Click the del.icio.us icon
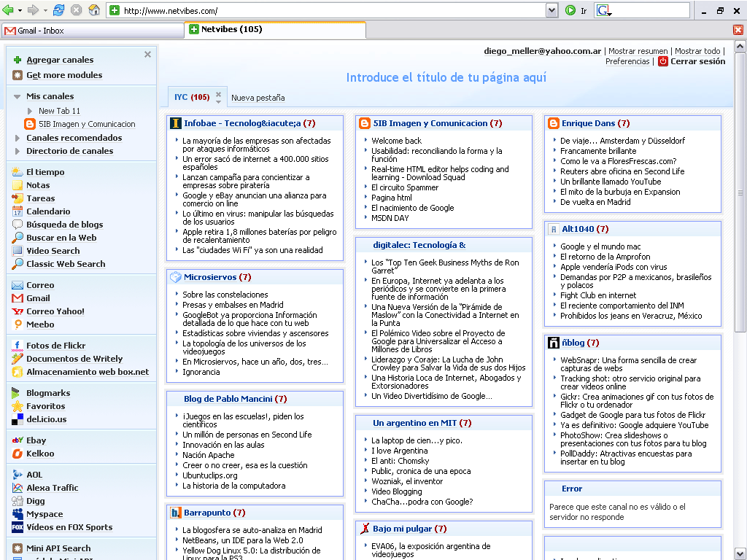Screen dimensions: 747x560 click(x=18, y=419)
